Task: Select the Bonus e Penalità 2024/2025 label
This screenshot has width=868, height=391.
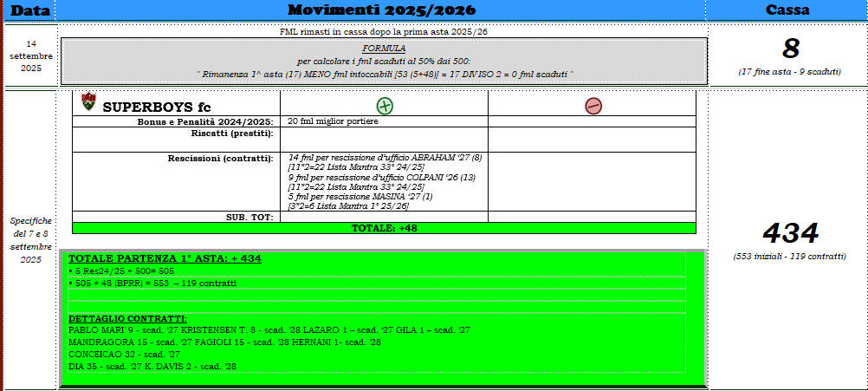Action: [205, 121]
